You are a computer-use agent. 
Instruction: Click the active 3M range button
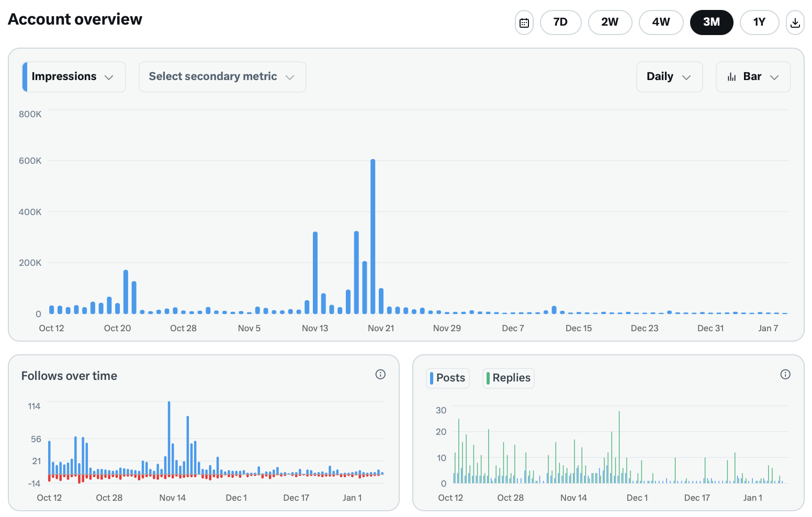pos(712,23)
